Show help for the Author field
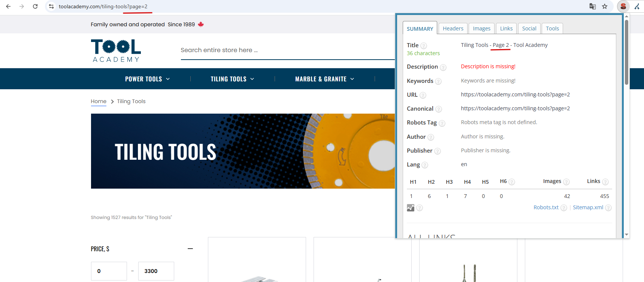644x282 pixels. [x=431, y=137]
